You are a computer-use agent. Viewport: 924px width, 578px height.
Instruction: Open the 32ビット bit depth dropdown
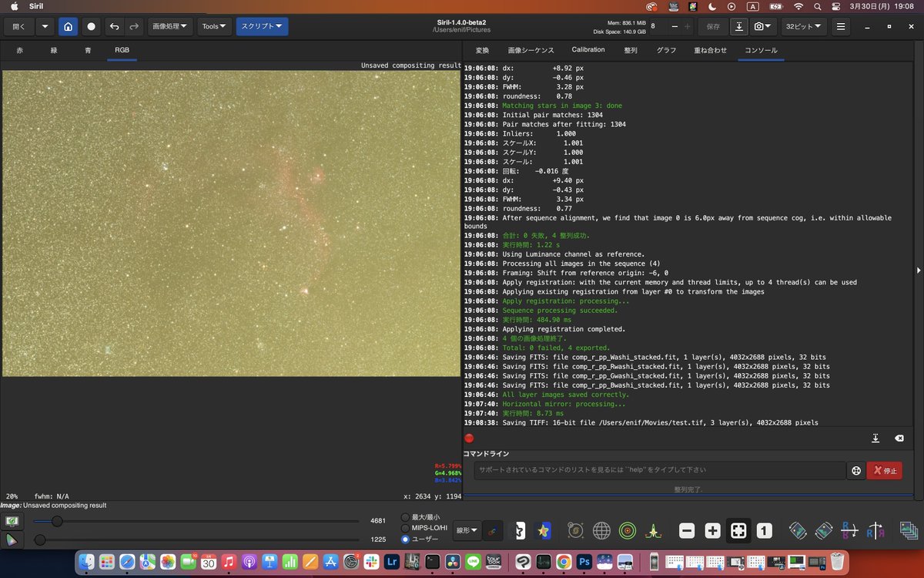804,26
